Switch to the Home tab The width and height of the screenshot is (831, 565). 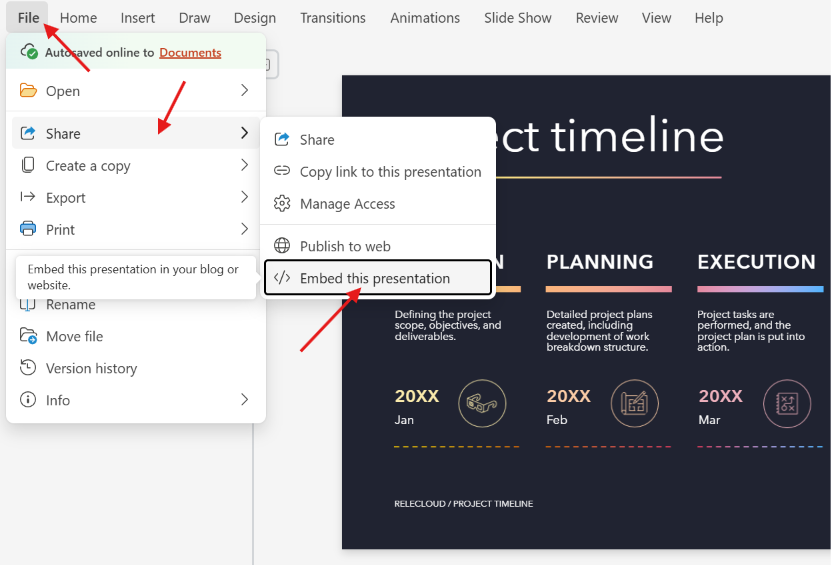(x=78, y=18)
